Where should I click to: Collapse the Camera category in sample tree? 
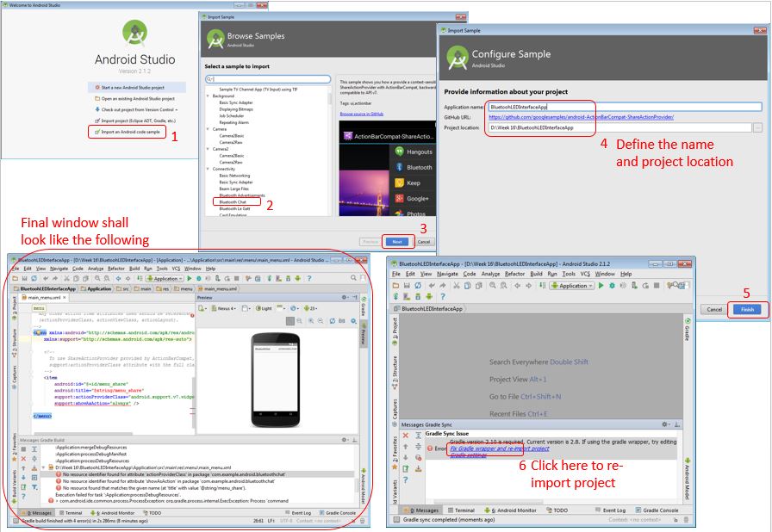(209, 129)
